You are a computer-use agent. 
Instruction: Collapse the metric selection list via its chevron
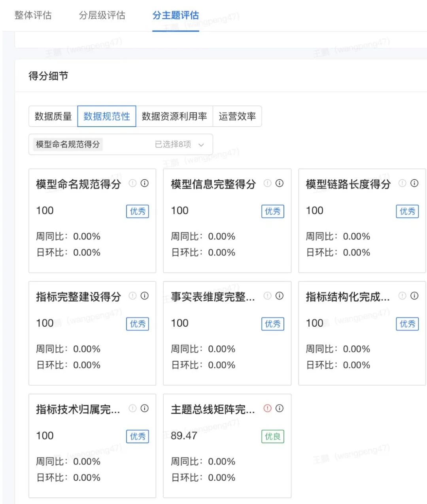click(x=202, y=145)
